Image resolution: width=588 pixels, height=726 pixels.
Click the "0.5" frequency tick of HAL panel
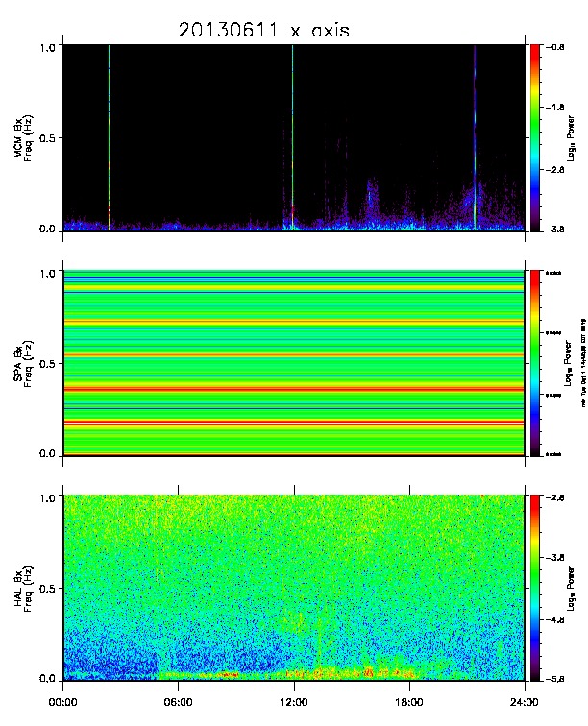[47, 589]
